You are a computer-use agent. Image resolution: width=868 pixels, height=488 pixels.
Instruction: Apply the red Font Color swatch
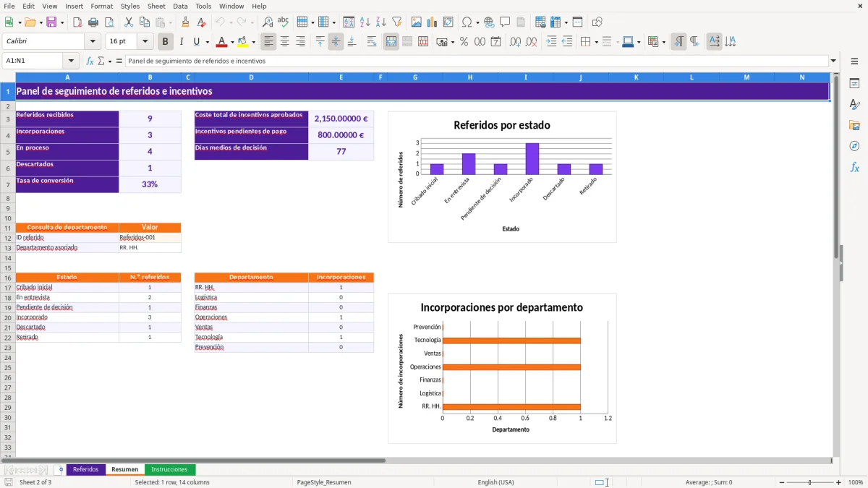click(221, 42)
